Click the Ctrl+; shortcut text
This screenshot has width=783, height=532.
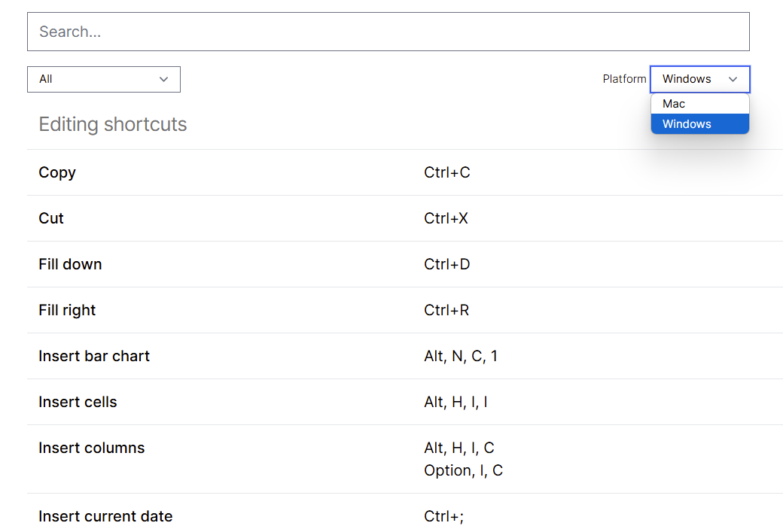pyautogui.click(x=444, y=516)
